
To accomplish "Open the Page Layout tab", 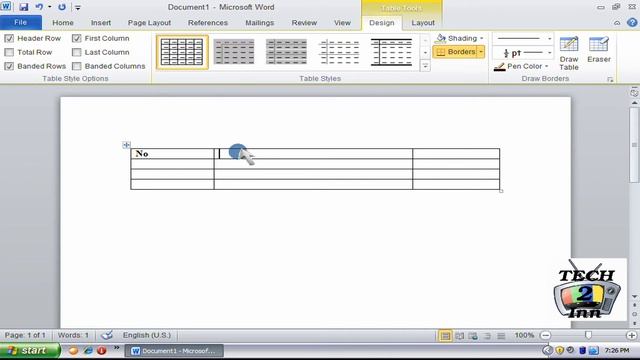I will pos(149,23).
